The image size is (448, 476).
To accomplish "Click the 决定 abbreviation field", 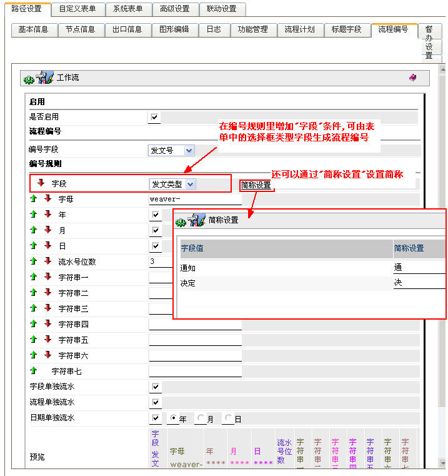I will (419, 283).
